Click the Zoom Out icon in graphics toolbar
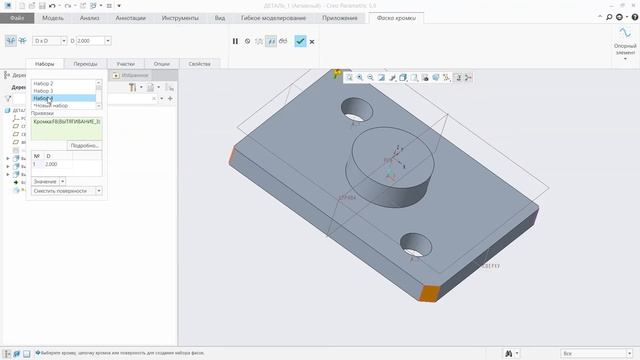Image resolution: width=640 pixels, height=360 pixels. pos(371,78)
